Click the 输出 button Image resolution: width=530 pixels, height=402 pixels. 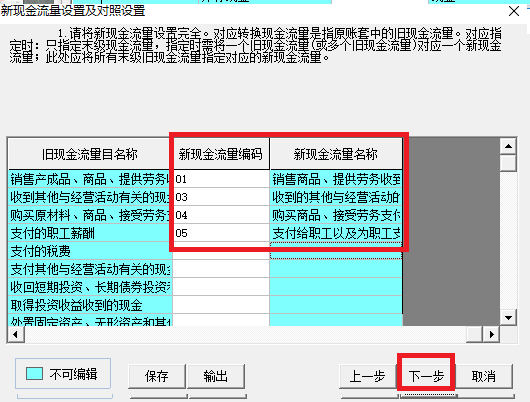click(216, 376)
